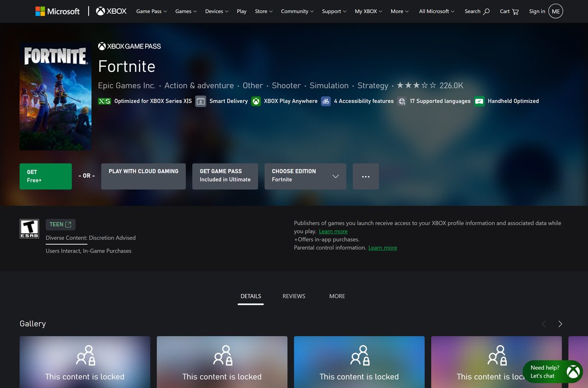Expand the Community menu

[x=297, y=11]
